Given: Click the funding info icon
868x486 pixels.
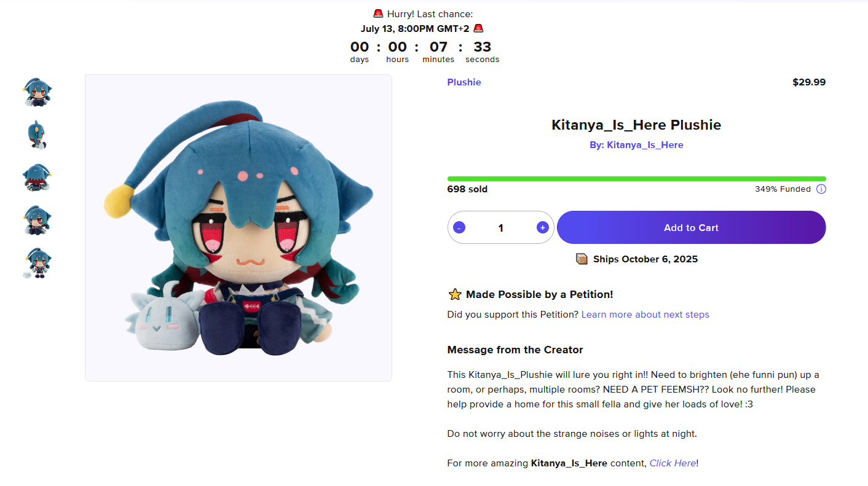Looking at the screenshot, I should (x=821, y=189).
